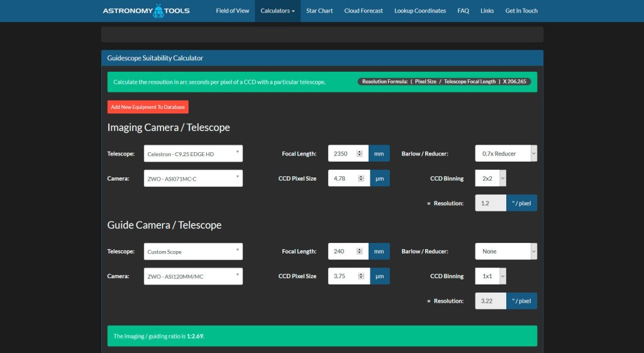Navigate to Lookup Coordinates

pyautogui.click(x=420, y=11)
